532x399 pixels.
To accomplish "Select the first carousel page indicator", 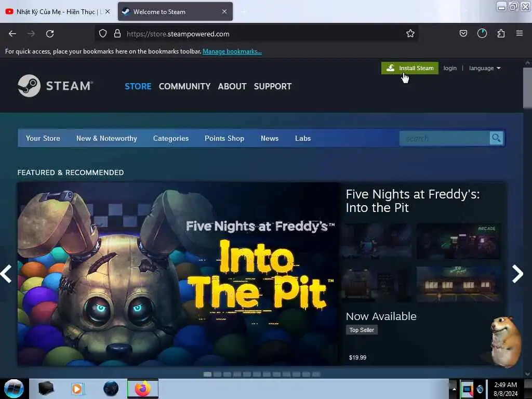I will 207,374.
